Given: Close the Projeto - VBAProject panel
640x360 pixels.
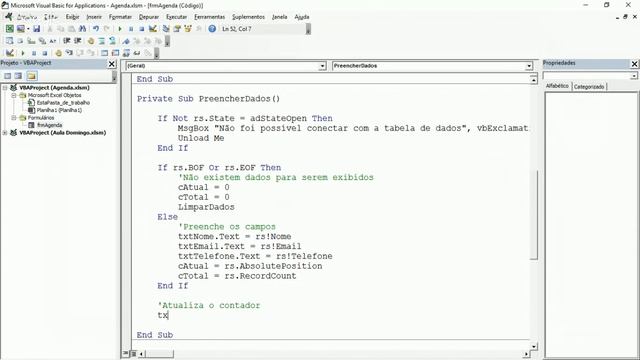Looking at the screenshot, I should (112, 64).
